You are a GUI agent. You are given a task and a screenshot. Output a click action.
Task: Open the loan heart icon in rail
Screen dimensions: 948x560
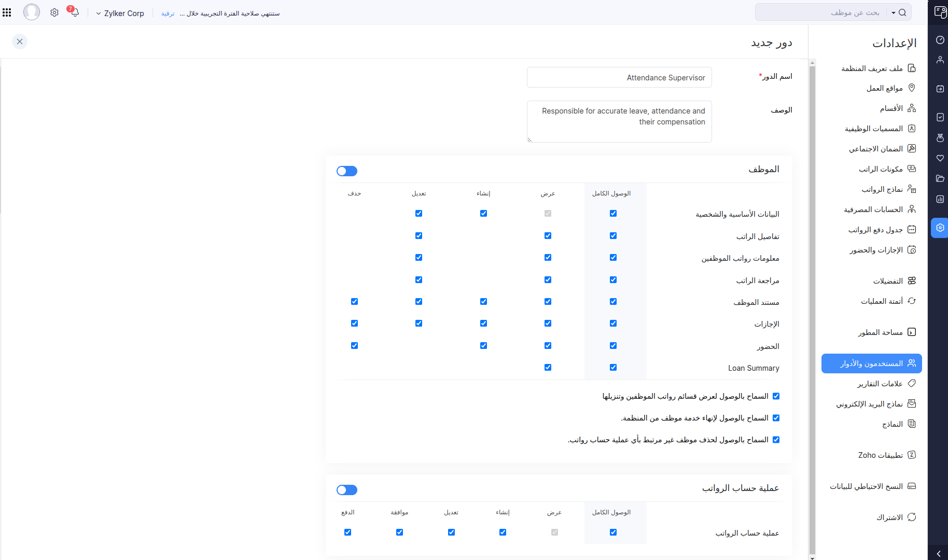(x=940, y=158)
